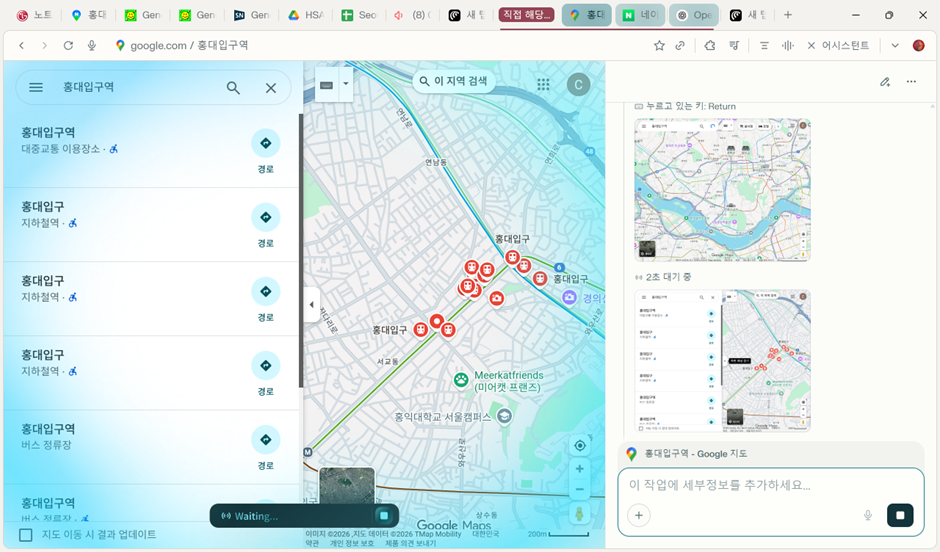This screenshot has height=552, width=940.
Task: Switch to satellite layer thumbnail
Action: 347,485
